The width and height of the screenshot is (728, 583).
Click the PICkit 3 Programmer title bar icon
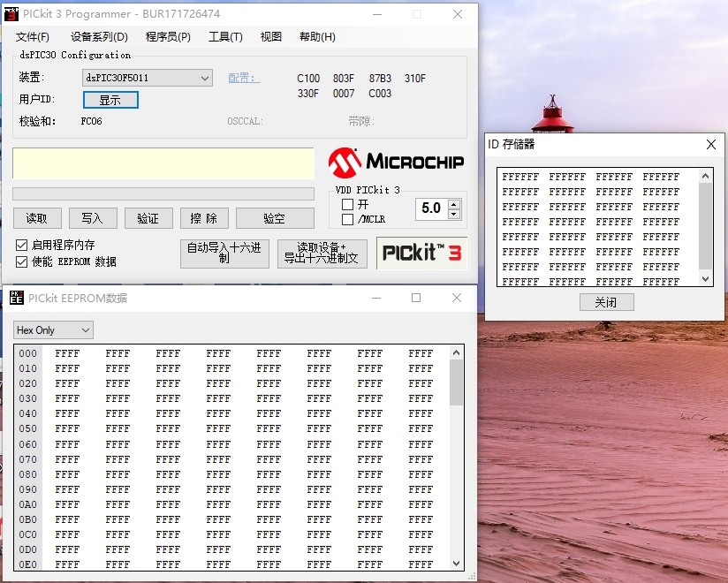point(11,14)
